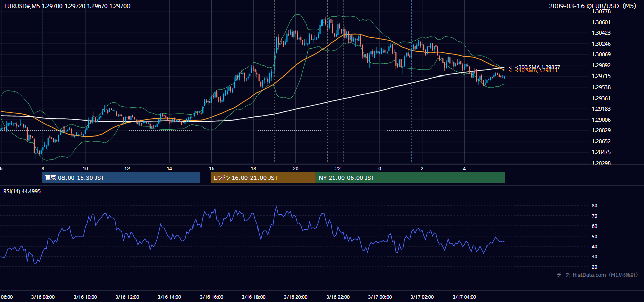Click the 40 SMA 1.29813 label
644x302 pixels.
coord(533,71)
